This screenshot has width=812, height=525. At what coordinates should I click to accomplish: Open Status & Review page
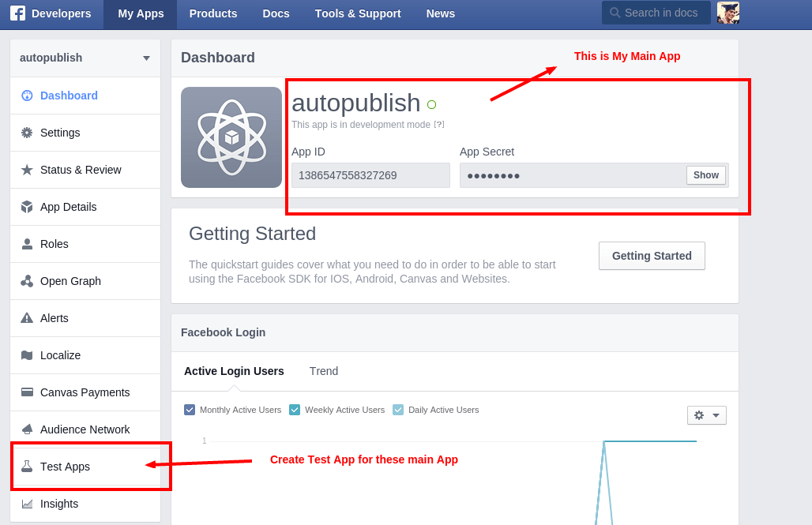(x=85, y=170)
